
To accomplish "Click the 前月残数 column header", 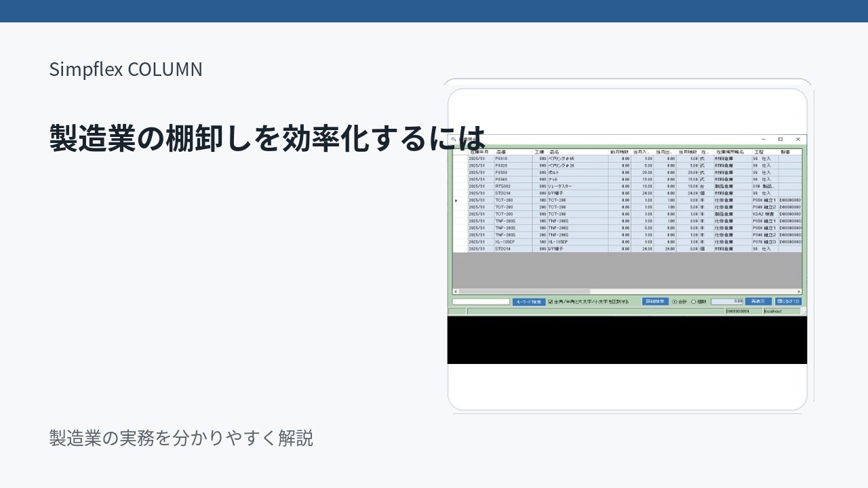I will pyautogui.click(x=620, y=152).
